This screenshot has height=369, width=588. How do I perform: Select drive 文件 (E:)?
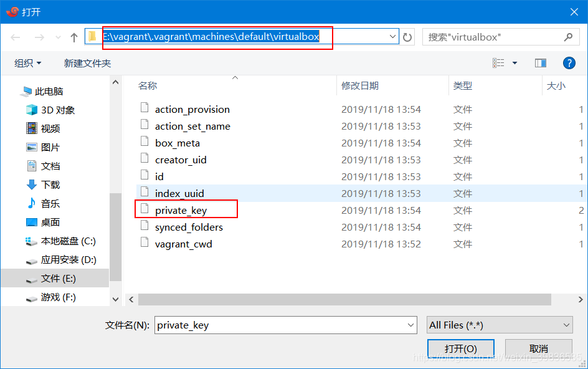point(55,279)
